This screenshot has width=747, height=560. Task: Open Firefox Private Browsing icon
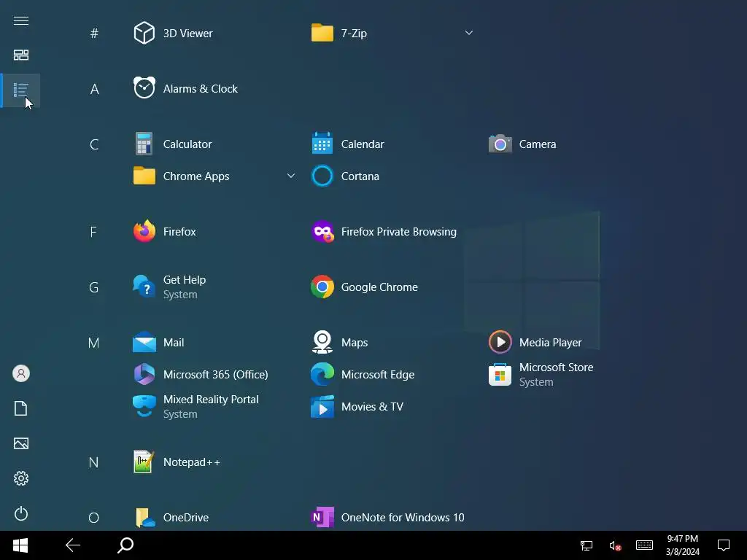click(322, 231)
